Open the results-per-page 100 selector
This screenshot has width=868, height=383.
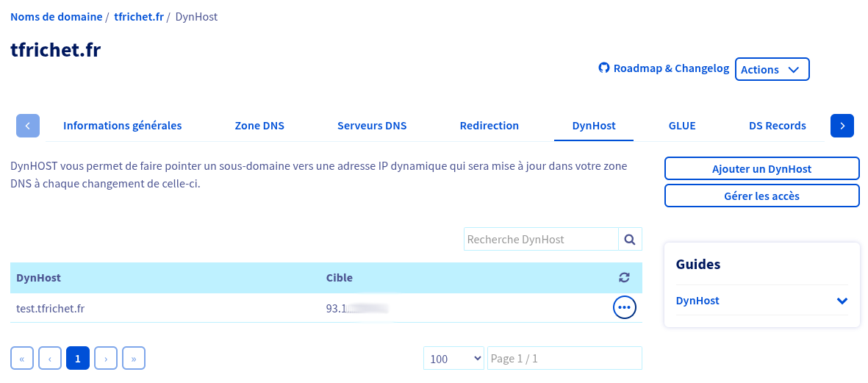tap(453, 358)
